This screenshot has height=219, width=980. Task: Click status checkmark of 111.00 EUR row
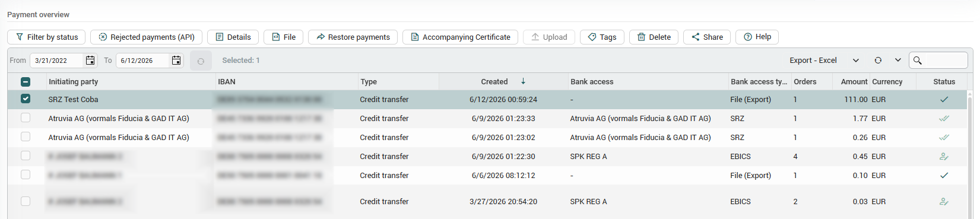(944, 99)
